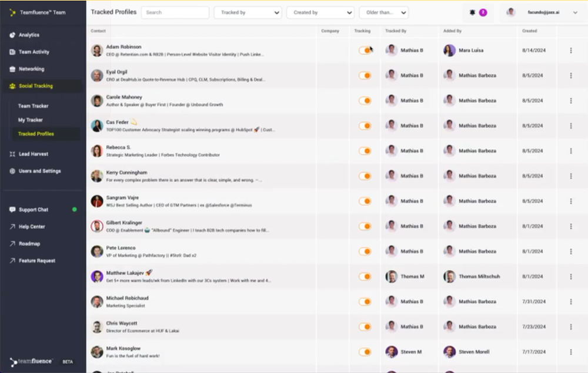Open the Older than dropdown

[383, 12]
